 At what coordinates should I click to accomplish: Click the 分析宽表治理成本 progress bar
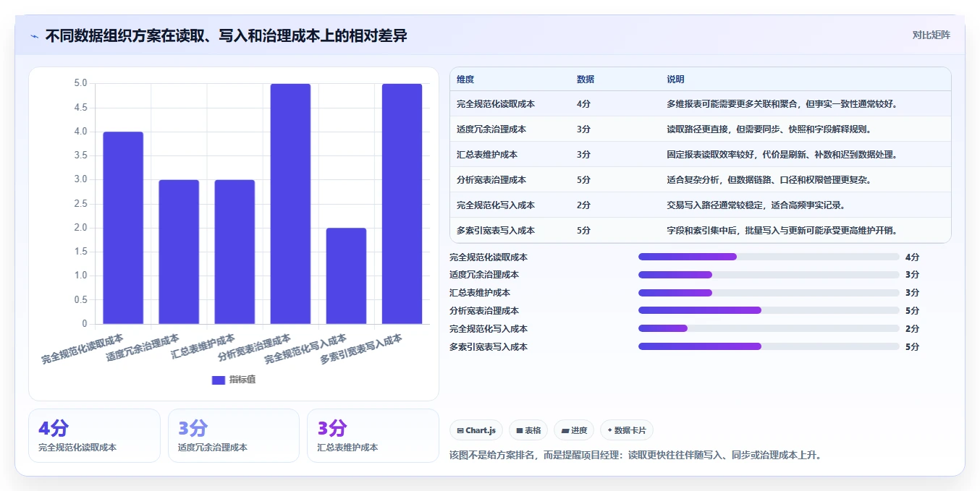click(769, 310)
